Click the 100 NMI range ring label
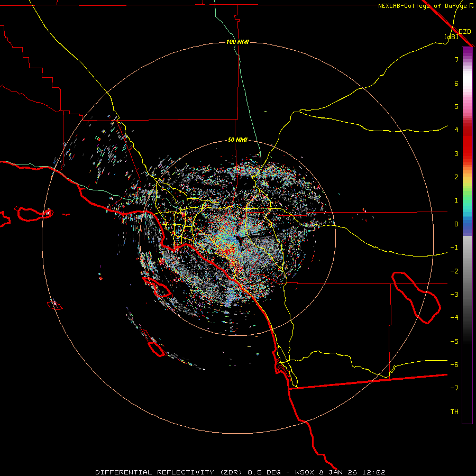The width and height of the screenshot is (476, 476). pos(237,42)
